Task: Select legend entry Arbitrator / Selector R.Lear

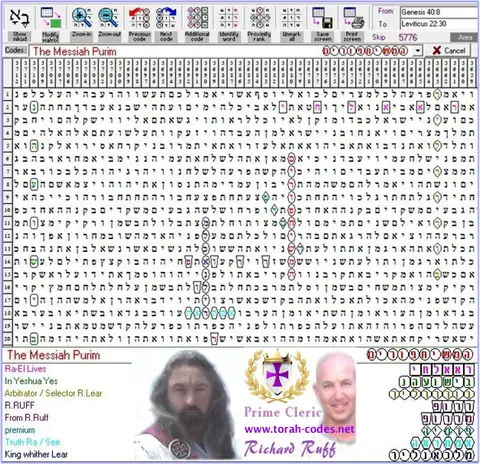Action: (x=53, y=393)
